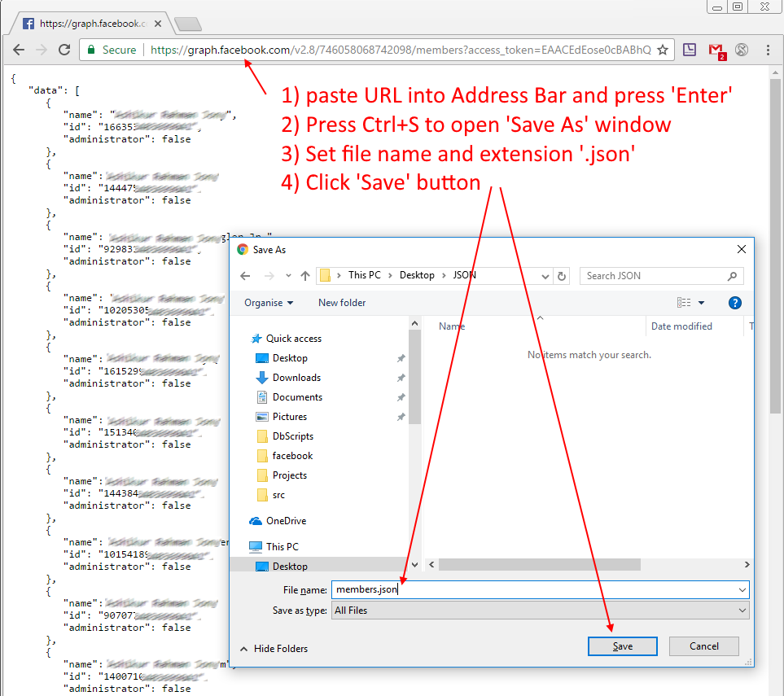Screen dimensions: 784x696
Task: Expand the path bar history dropdown
Action: click(x=545, y=276)
